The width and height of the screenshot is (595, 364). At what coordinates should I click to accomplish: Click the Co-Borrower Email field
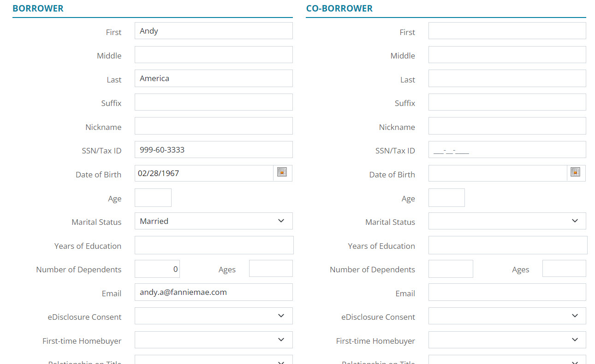point(507,292)
